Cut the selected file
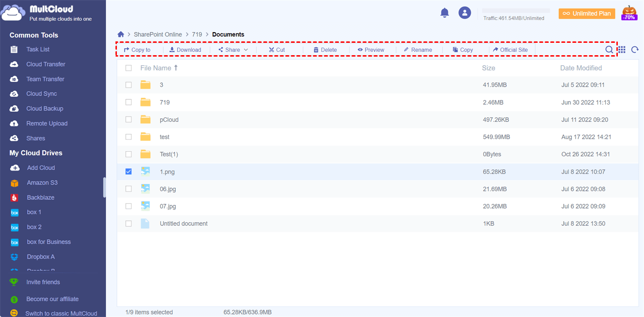The height and width of the screenshot is (317, 644). point(277,50)
